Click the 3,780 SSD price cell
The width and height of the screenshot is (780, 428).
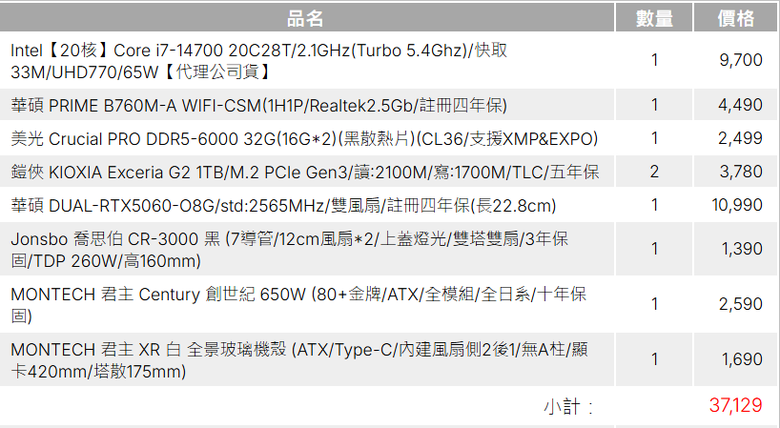point(736,172)
